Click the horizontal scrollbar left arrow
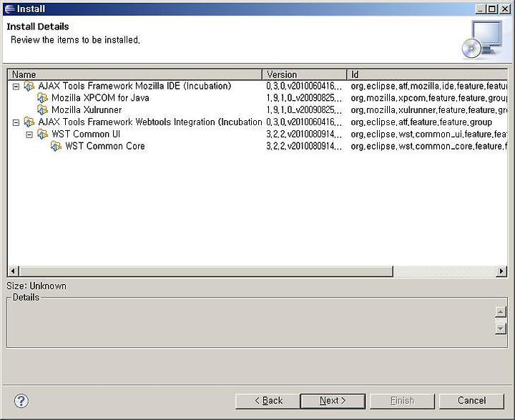This screenshot has width=515, height=420. (x=13, y=271)
